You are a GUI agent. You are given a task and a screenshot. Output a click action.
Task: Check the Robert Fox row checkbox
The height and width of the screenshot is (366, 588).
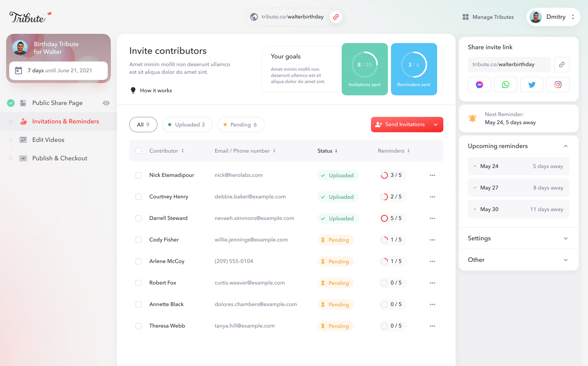(139, 283)
